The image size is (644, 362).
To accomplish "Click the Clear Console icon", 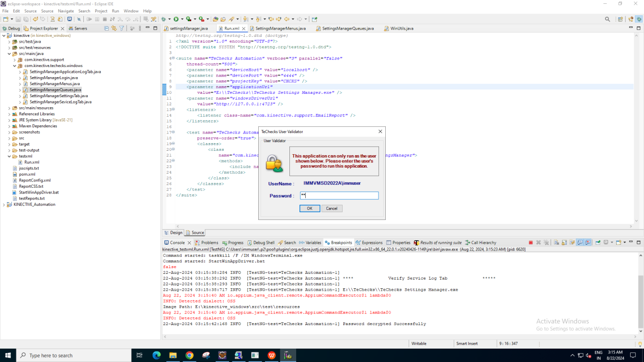I will pos(556,243).
